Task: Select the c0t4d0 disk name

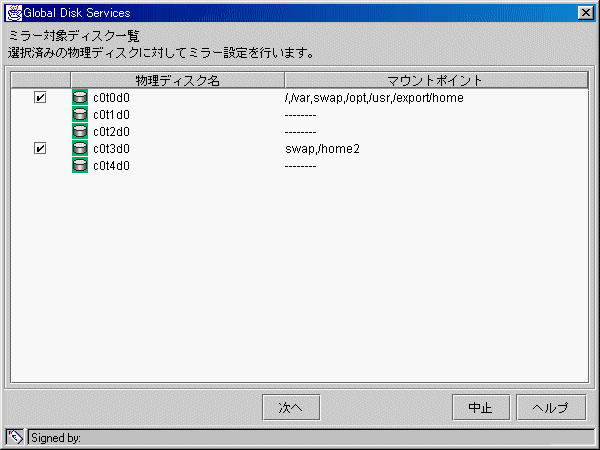Action: point(111,166)
